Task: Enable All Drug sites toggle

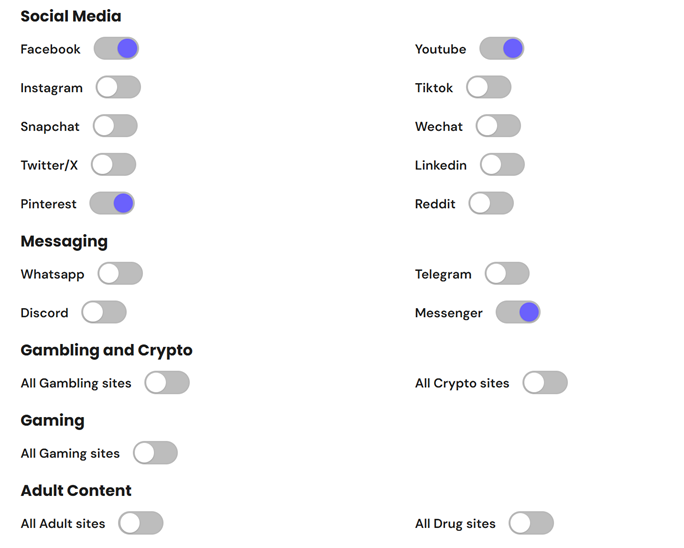Action: coord(531,523)
